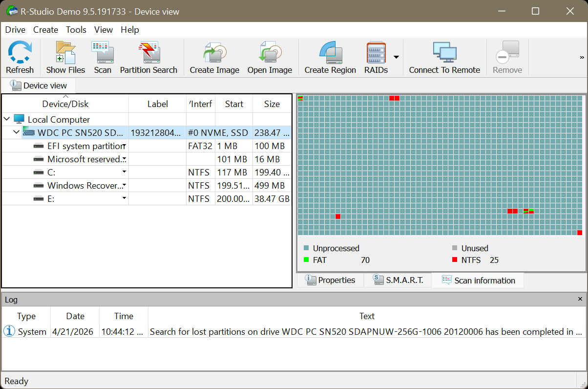The width and height of the screenshot is (588, 389).
Task: Click the "Ready" status bar text
Action: [x=17, y=381]
